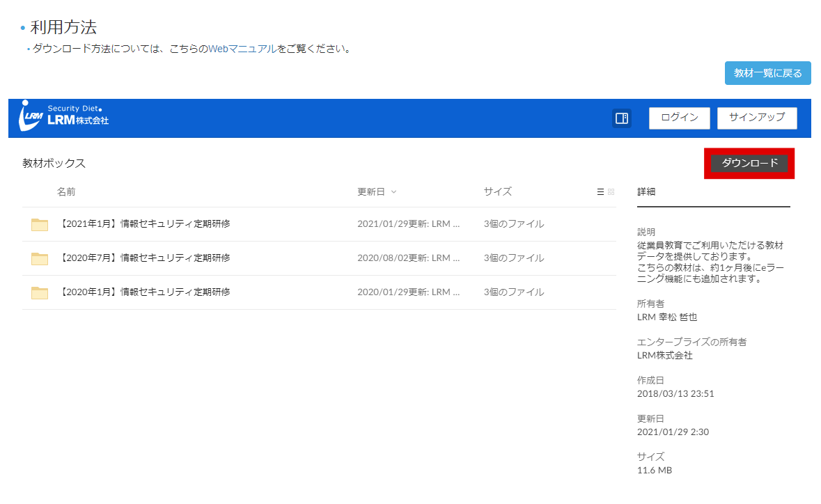The height and width of the screenshot is (504, 821).
Task: Click 教材ボックス heading
Action: tap(54, 164)
